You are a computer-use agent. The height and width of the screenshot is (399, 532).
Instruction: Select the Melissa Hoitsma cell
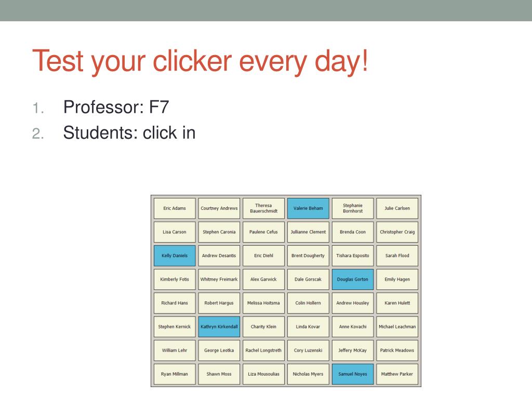263,303
